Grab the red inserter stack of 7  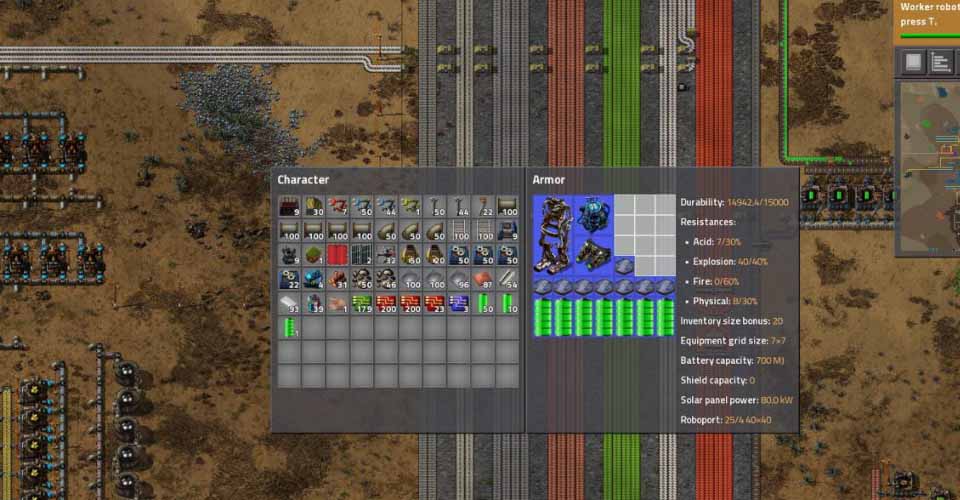(337, 206)
